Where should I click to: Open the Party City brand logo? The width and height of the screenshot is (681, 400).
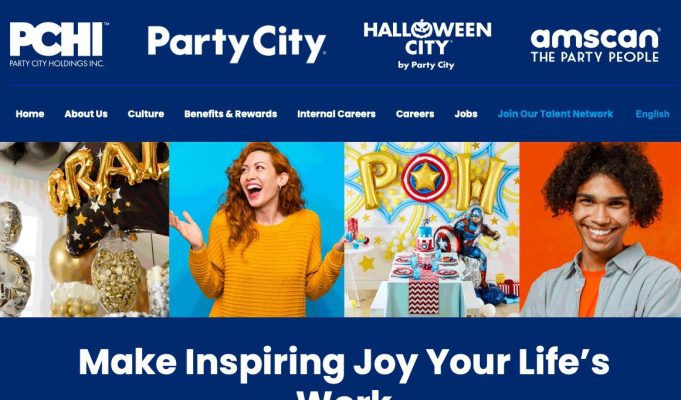pos(237,44)
